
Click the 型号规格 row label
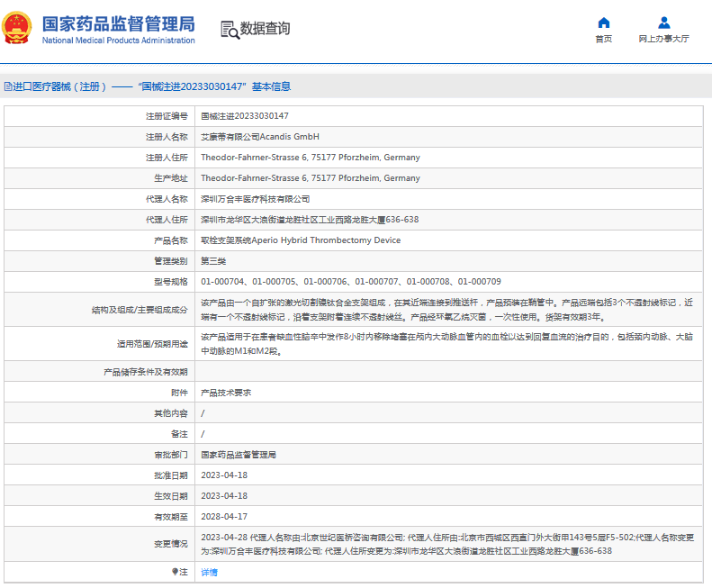(x=171, y=282)
